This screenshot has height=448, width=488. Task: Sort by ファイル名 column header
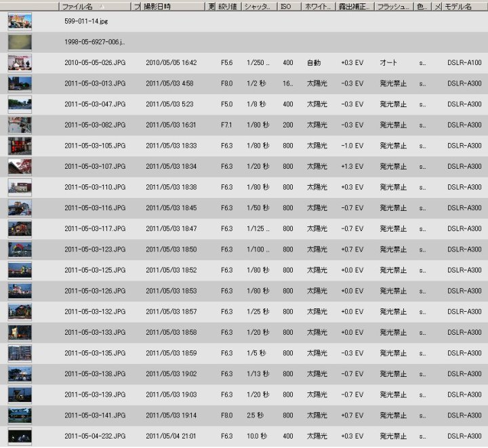(x=78, y=6)
